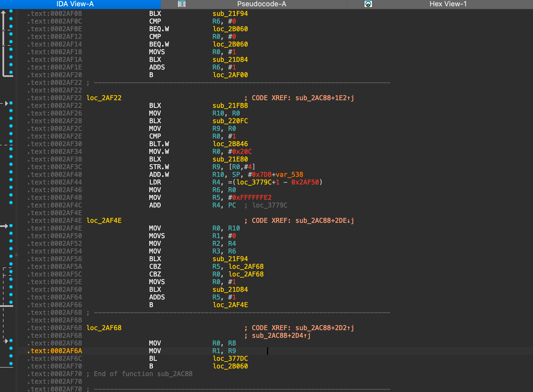
Task: Jump to loc_2AF68 in CBZ R0 line
Action: coord(246,274)
